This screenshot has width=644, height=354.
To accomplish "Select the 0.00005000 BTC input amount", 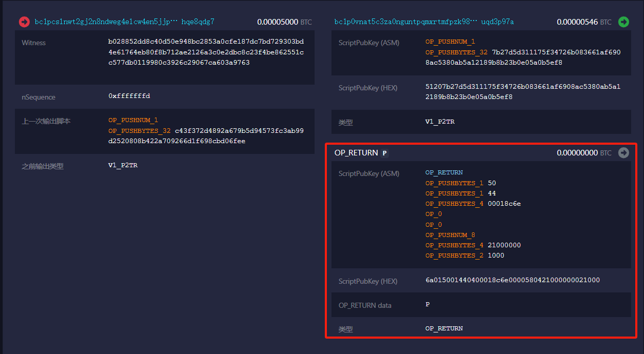I will click(284, 22).
